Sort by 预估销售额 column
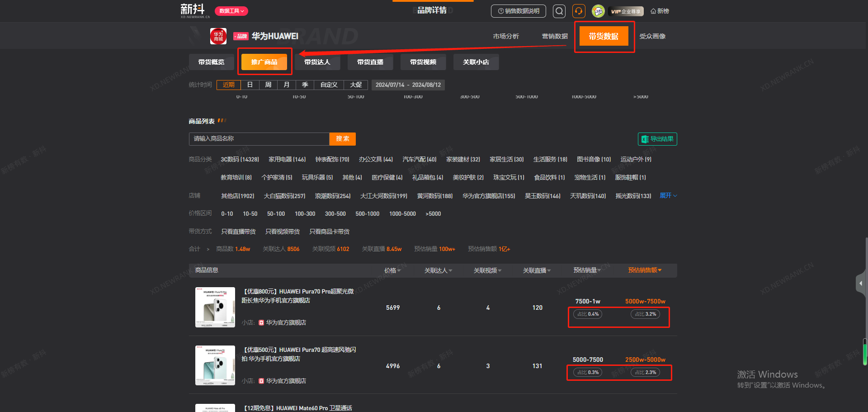The height and width of the screenshot is (412, 868). pos(645,270)
